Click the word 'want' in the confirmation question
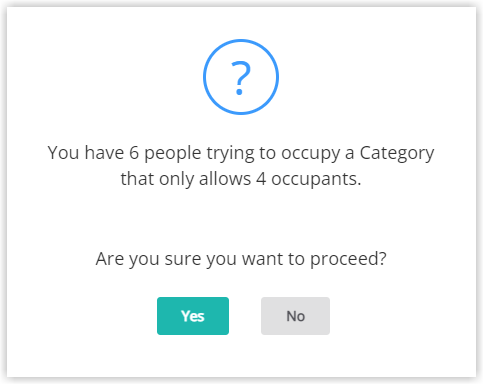 262,259
